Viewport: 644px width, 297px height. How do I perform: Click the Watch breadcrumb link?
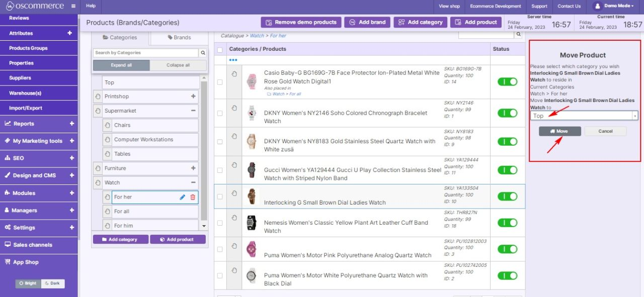pos(257,36)
